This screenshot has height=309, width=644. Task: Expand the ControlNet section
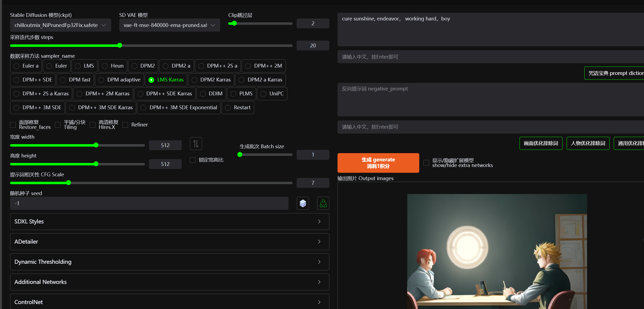click(169, 302)
